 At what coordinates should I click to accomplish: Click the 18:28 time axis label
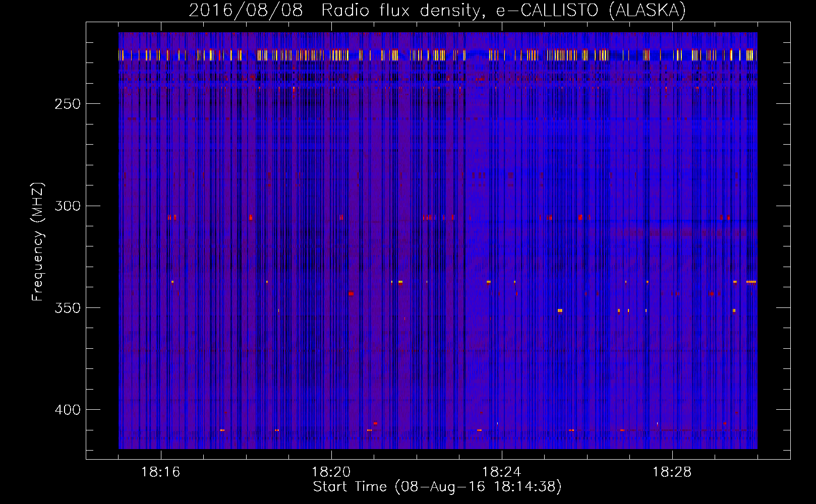pyautogui.click(x=672, y=472)
